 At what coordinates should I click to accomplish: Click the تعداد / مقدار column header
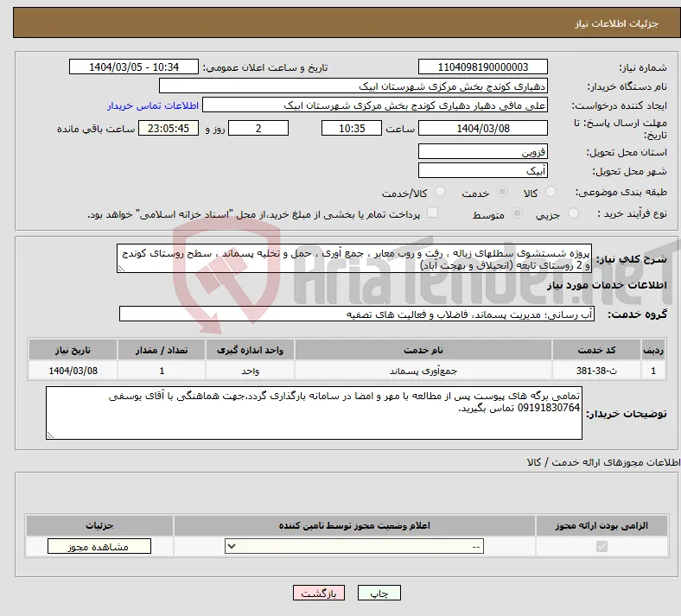click(x=162, y=350)
